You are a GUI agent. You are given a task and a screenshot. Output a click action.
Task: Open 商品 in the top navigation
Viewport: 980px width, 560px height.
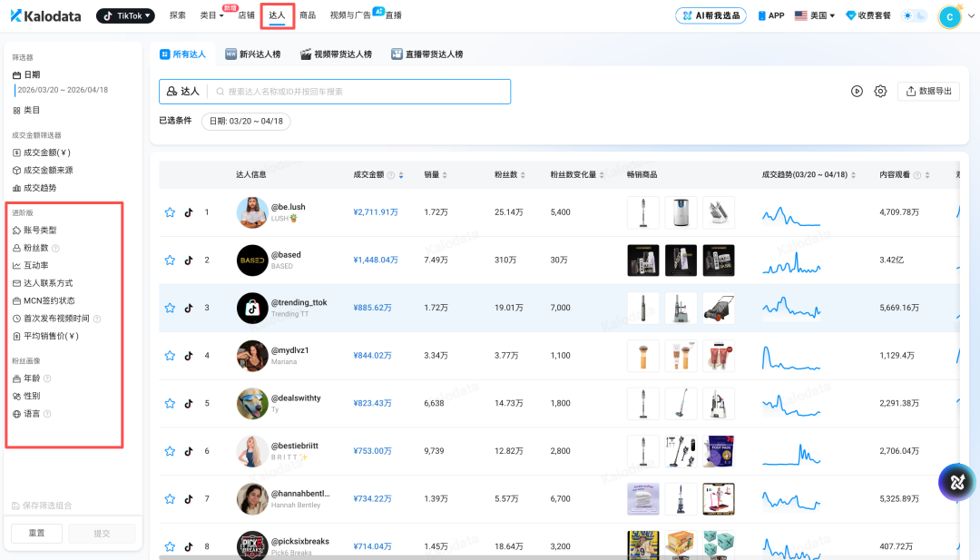click(307, 15)
